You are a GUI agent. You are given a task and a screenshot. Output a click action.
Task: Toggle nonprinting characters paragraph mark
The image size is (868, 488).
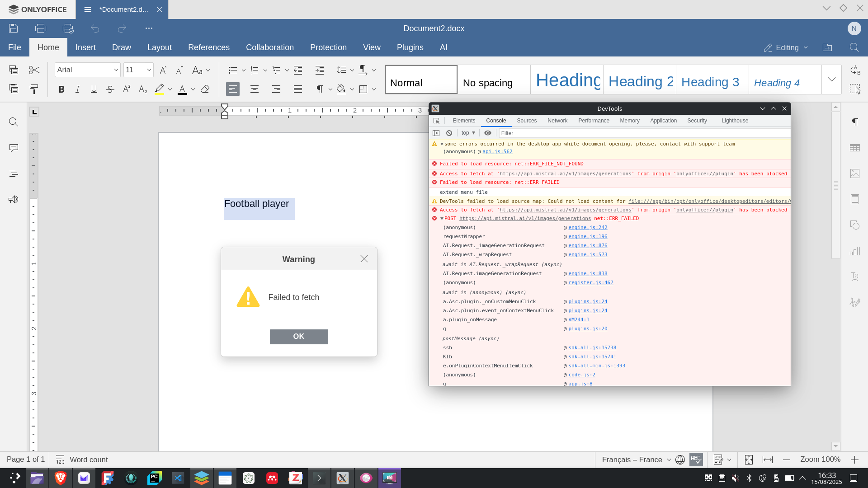[320, 89]
